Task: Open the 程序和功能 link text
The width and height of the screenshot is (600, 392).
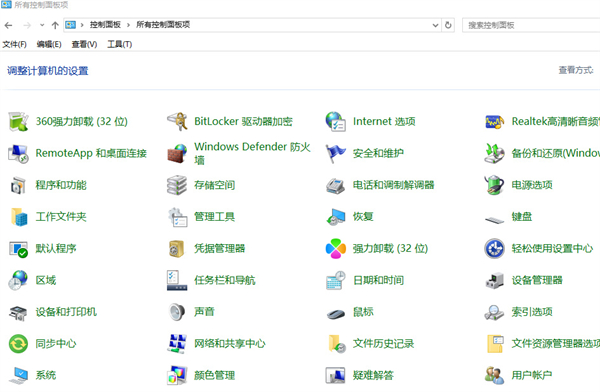Action: pyautogui.click(x=61, y=185)
